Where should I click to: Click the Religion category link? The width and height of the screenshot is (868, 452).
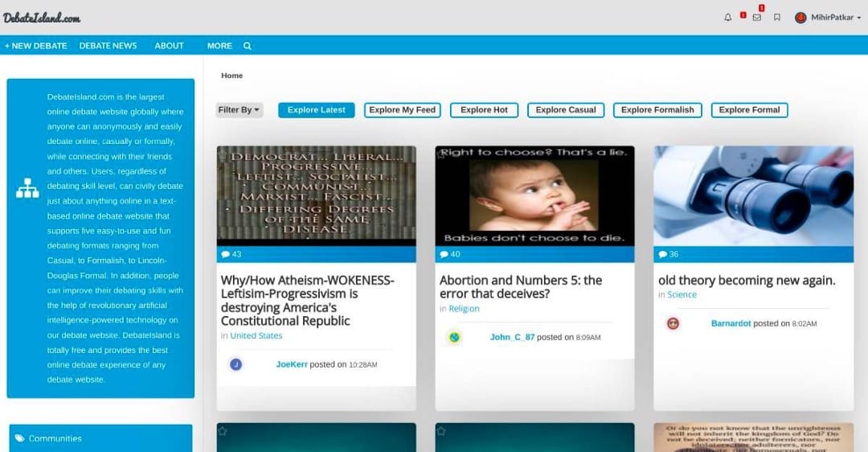pyautogui.click(x=464, y=309)
